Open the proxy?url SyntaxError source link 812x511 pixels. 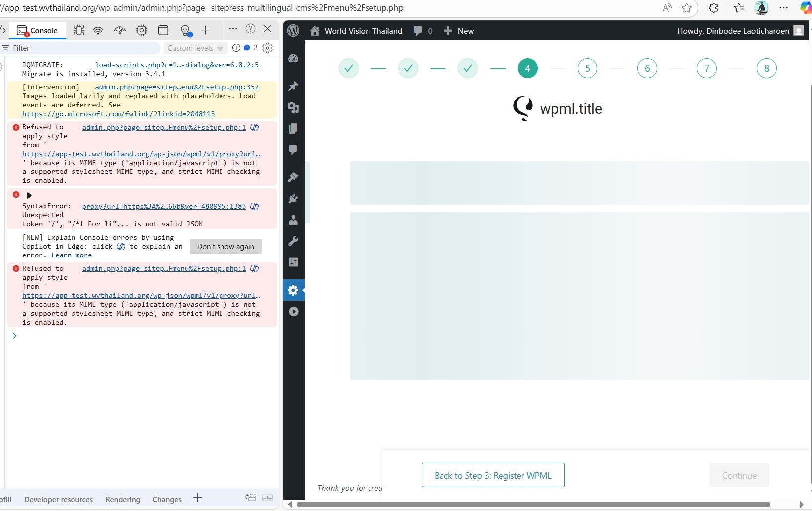(164, 206)
